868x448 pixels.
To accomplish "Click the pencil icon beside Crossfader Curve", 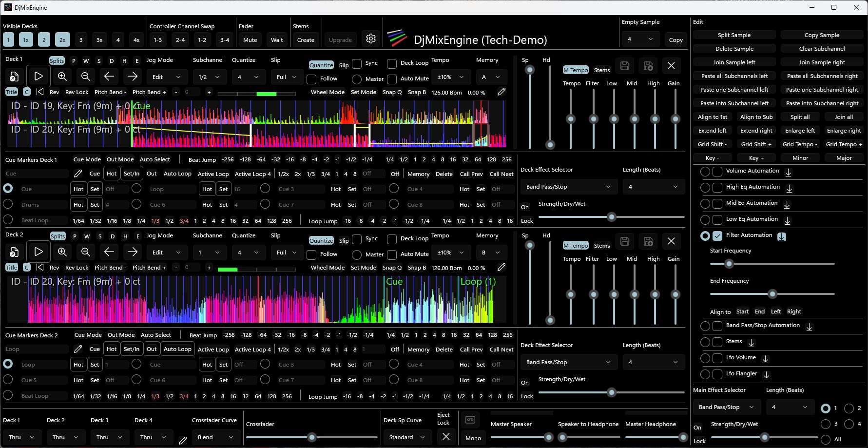I will pyautogui.click(x=183, y=440).
